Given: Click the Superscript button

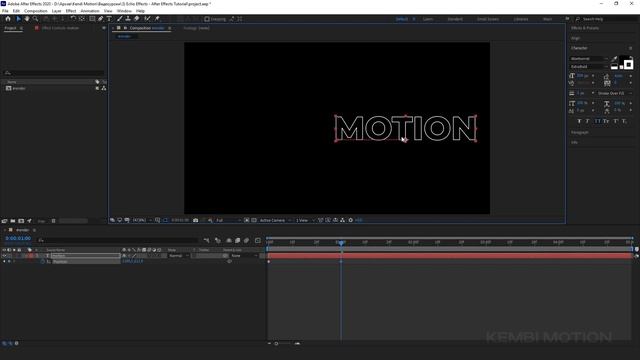Looking at the screenshot, I should point(616,121).
